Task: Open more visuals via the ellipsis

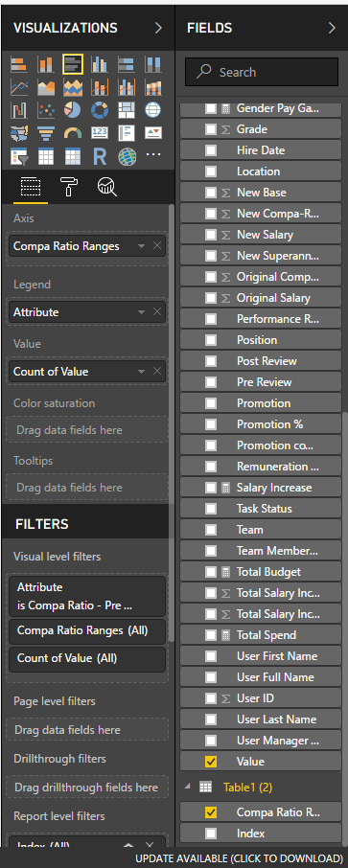Action: 153,155
